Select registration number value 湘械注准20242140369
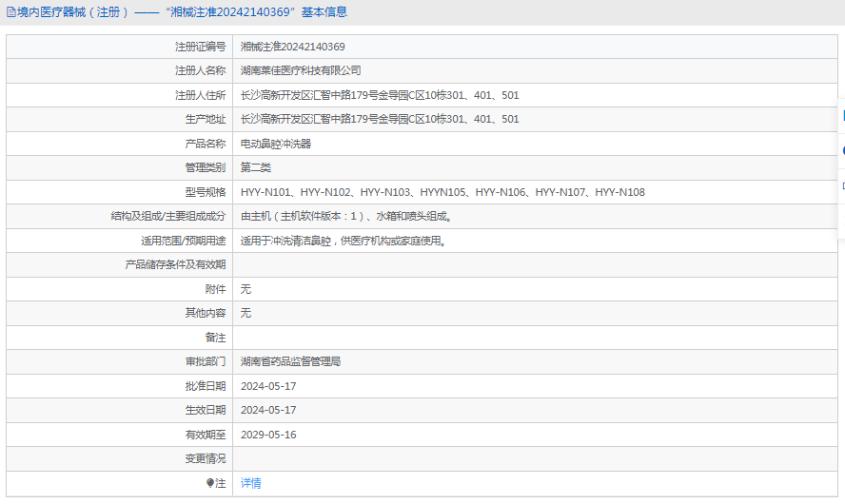Screen dimensions: 845x504 pos(293,47)
